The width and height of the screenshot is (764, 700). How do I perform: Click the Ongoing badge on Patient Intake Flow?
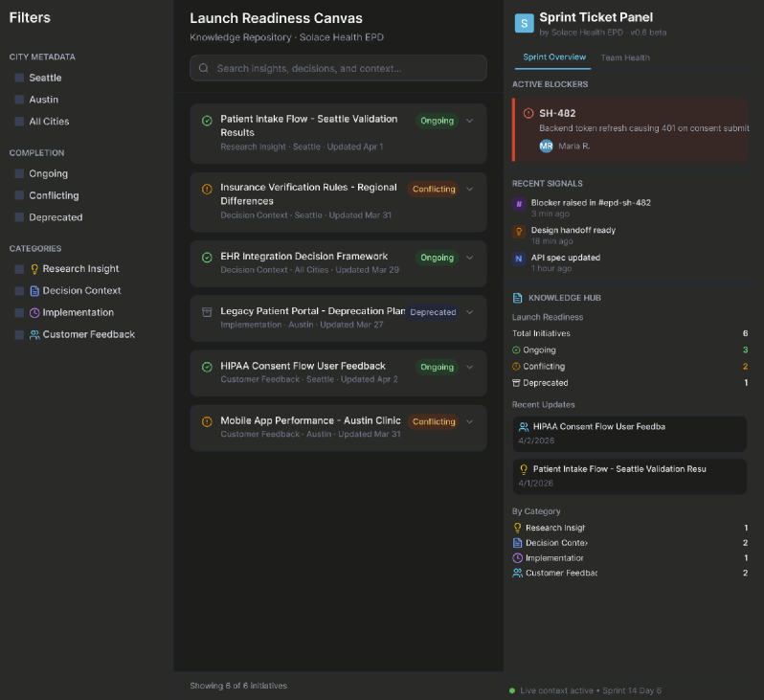point(438,121)
